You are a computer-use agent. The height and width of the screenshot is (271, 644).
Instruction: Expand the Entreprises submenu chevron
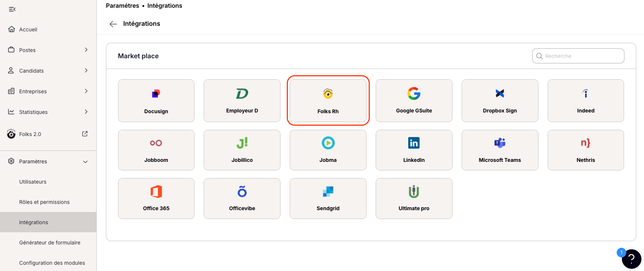tap(86, 91)
